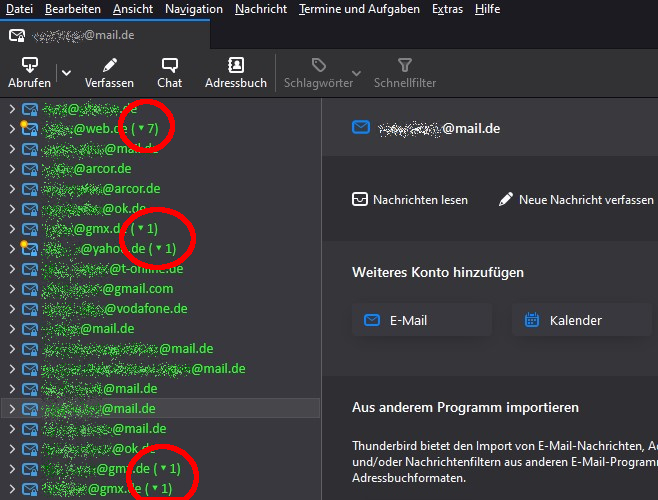Open the Adressbuch address book
658x500 pixels.
click(236, 73)
